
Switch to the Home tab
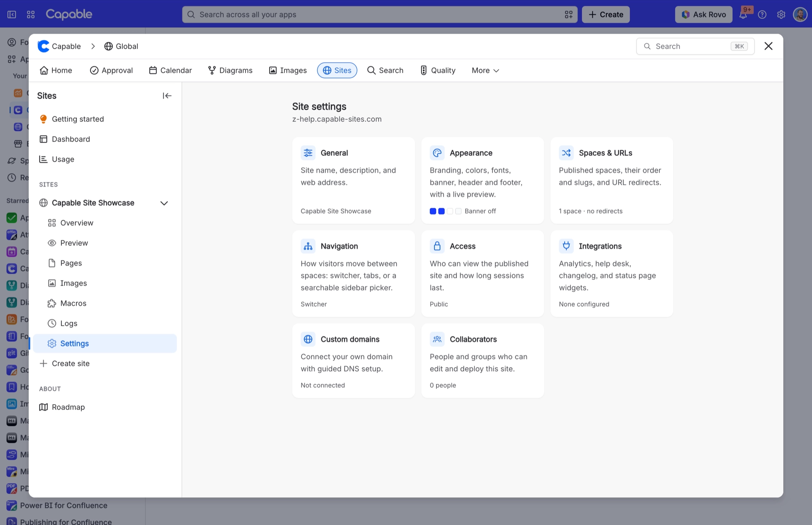point(56,71)
